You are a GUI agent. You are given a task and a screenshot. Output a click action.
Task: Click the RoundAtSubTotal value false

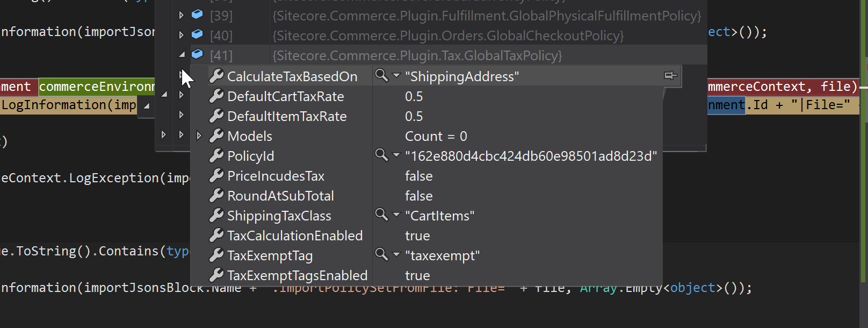click(x=418, y=196)
